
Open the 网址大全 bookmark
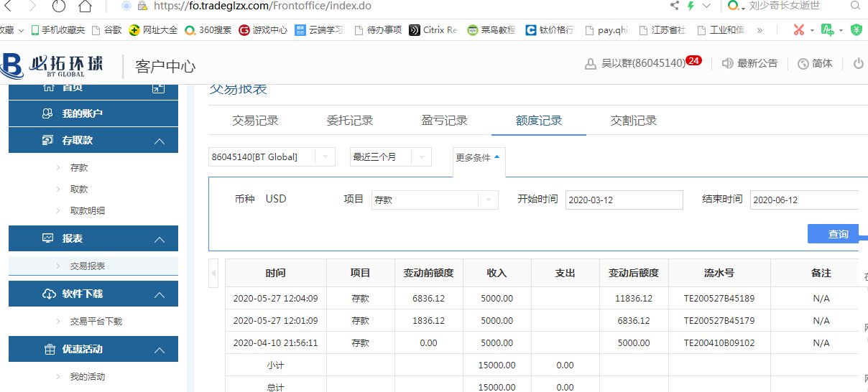coord(153,30)
